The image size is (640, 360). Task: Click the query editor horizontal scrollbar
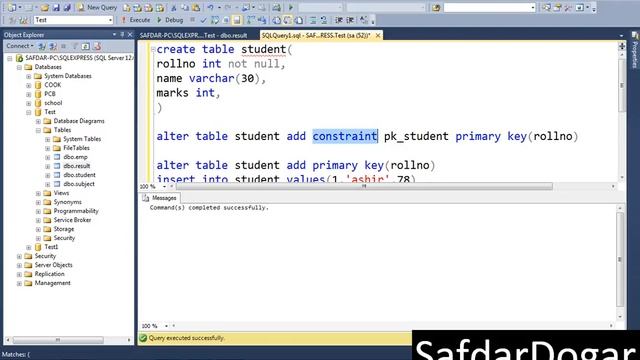click(364, 186)
